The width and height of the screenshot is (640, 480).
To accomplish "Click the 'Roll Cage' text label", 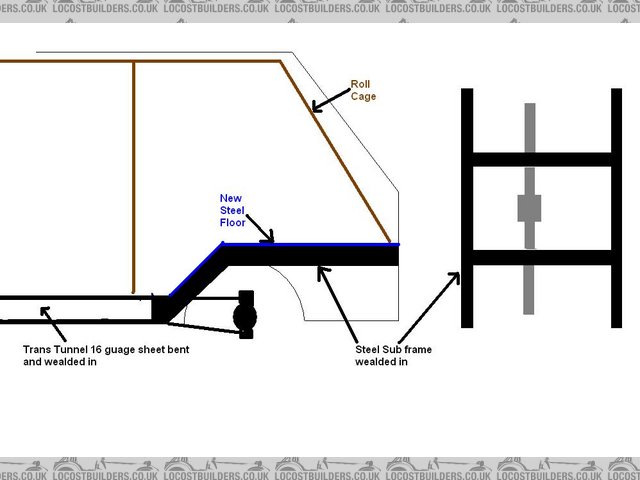I will pos(363,90).
